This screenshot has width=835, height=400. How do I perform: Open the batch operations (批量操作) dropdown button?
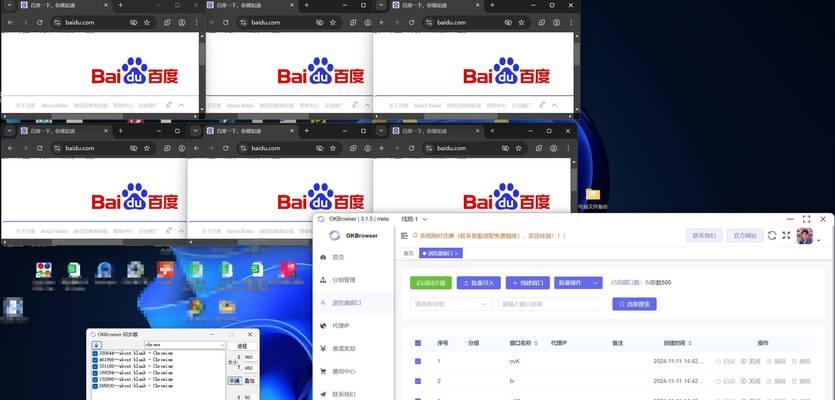578,283
